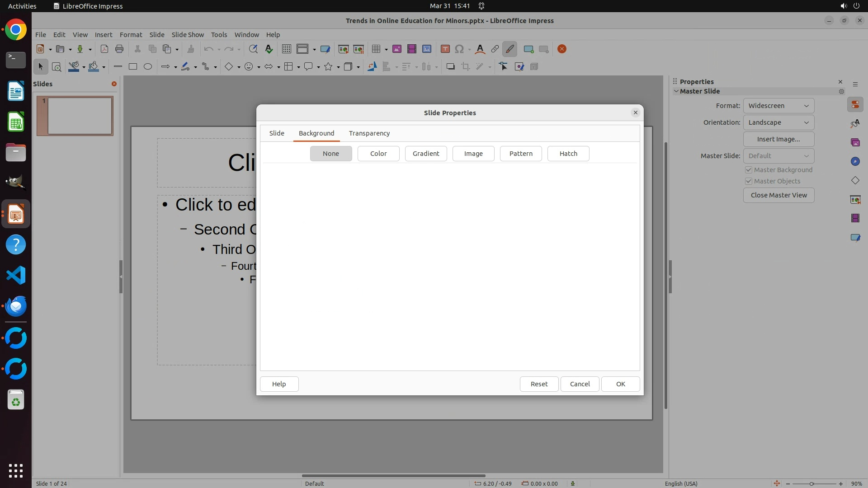Select the None background fill option

pos(331,154)
